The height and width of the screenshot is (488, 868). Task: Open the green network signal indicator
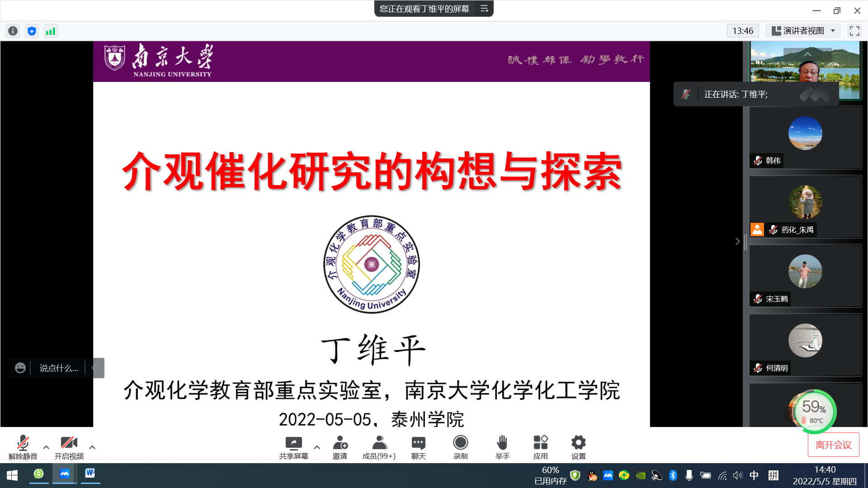point(51,31)
